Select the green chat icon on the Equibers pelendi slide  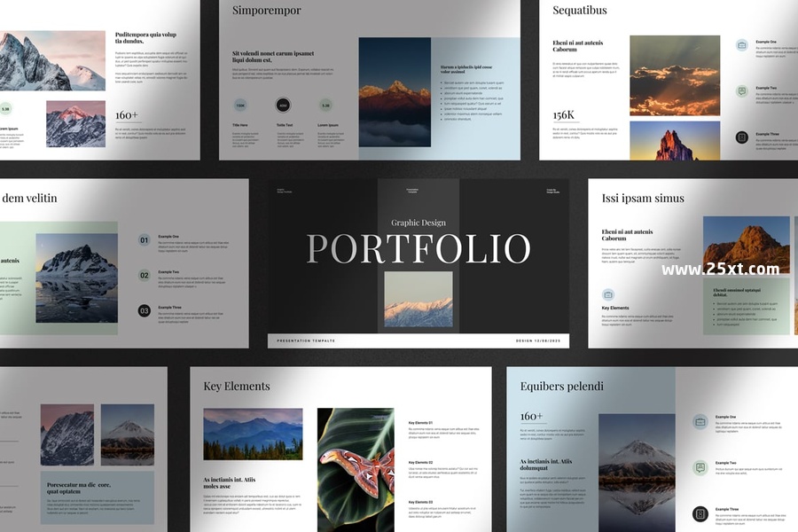[x=700, y=467]
